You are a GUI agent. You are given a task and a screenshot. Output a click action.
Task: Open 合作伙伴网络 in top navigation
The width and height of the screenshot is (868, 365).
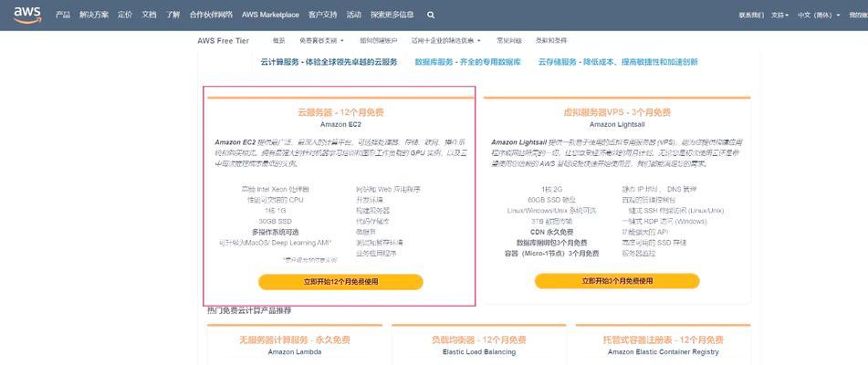(x=211, y=15)
